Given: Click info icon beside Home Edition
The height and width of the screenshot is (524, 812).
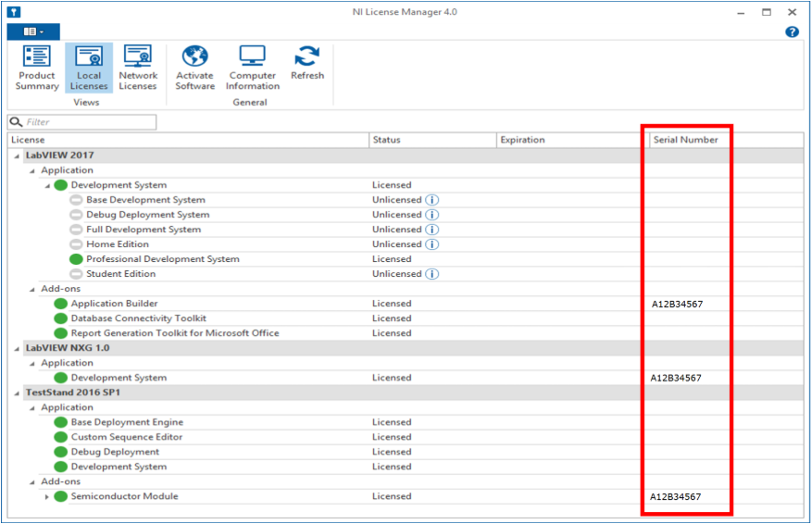Looking at the screenshot, I should pos(431,243).
